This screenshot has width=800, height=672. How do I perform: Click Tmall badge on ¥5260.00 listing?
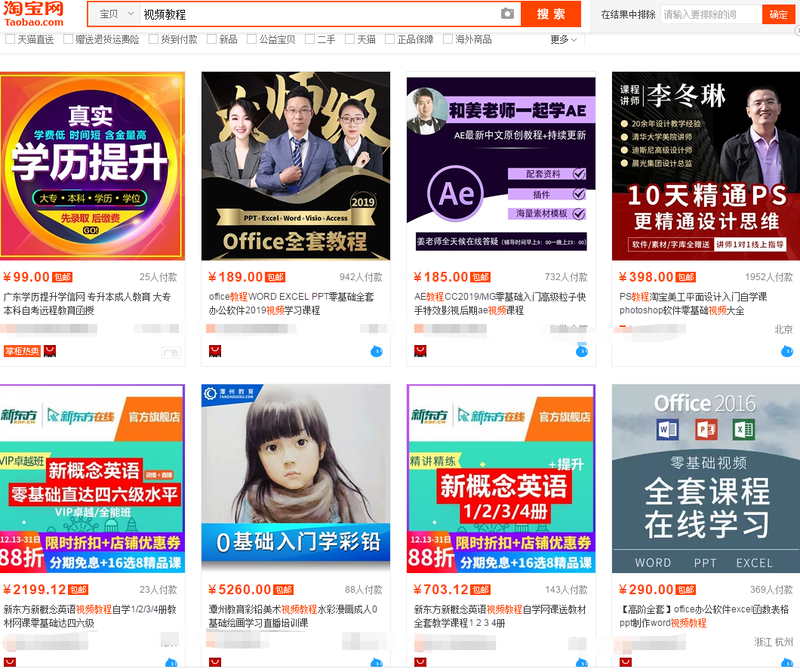(215, 662)
